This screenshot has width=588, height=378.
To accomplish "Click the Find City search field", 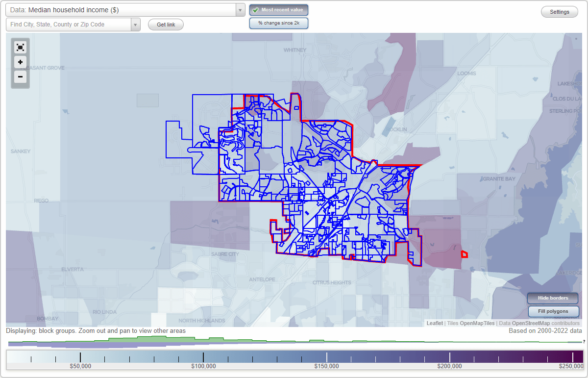I will point(69,24).
